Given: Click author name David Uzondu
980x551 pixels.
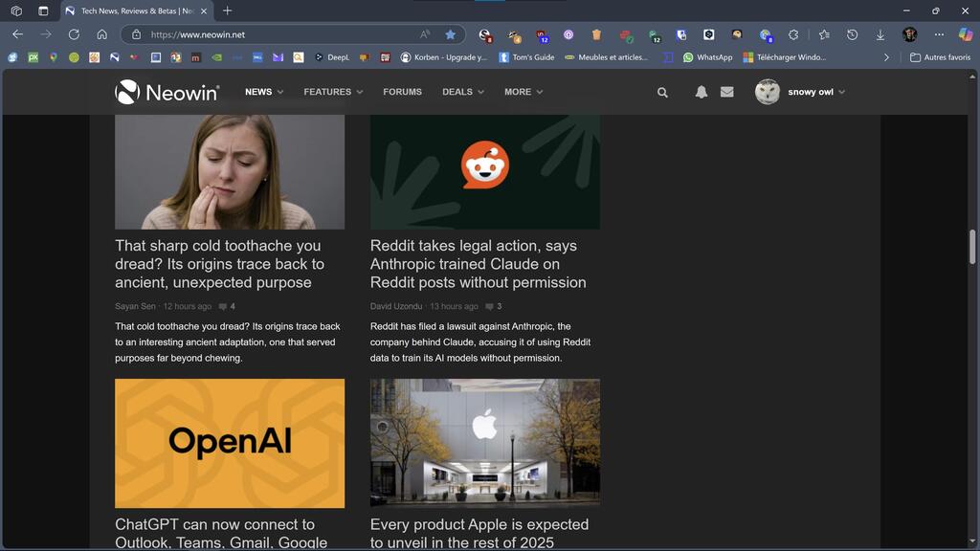Looking at the screenshot, I should pyautogui.click(x=395, y=306).
